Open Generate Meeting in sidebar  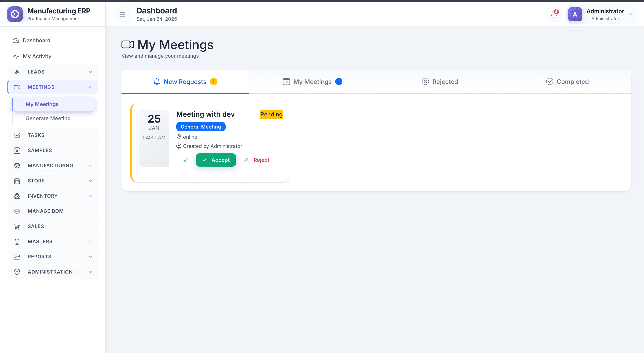point(48,118)
